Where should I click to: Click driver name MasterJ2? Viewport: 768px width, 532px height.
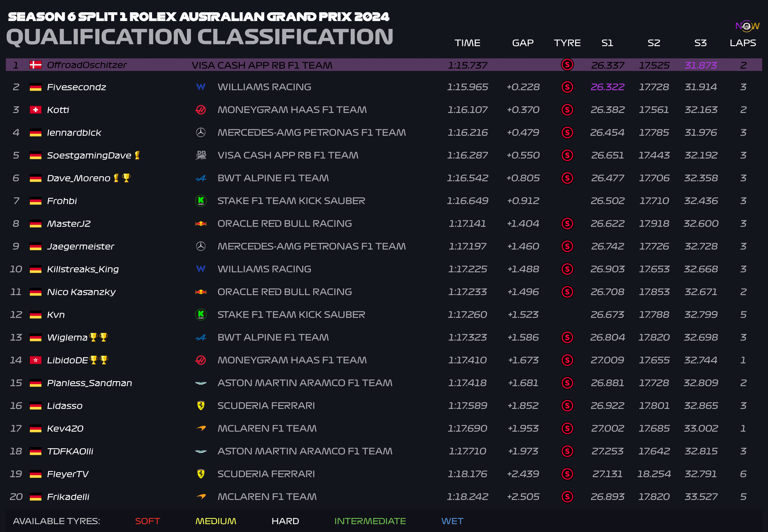click(69, 224)
